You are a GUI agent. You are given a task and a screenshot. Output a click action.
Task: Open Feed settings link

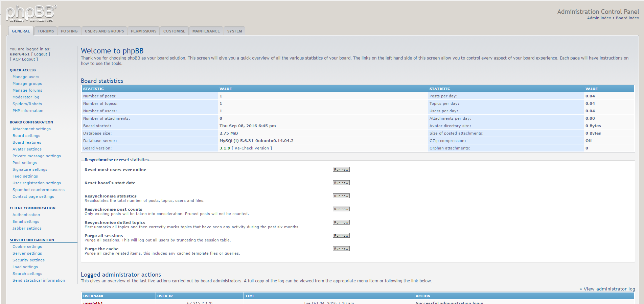point(25,176)
